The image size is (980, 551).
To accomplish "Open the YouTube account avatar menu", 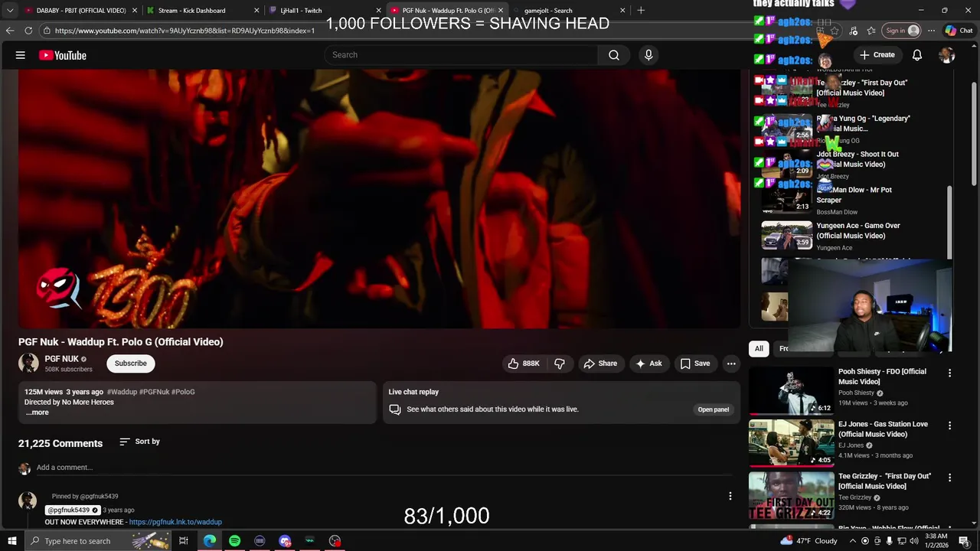I will (947, 55).
